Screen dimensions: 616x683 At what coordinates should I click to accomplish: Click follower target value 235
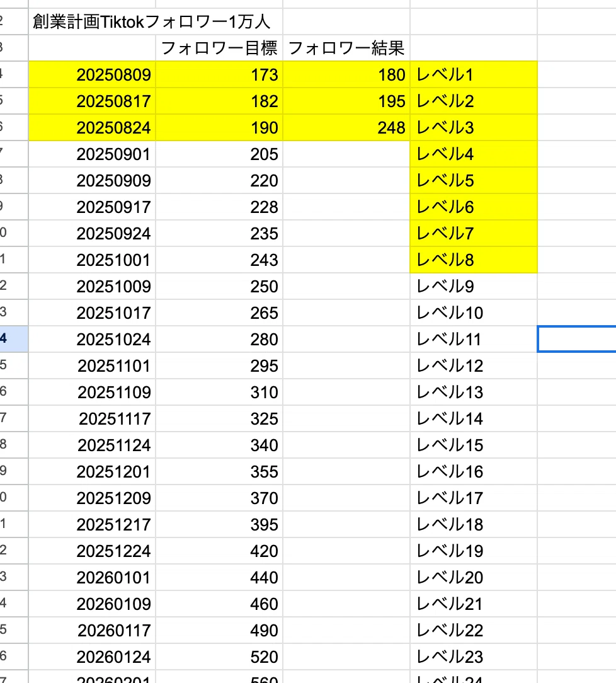click(219, 234)
